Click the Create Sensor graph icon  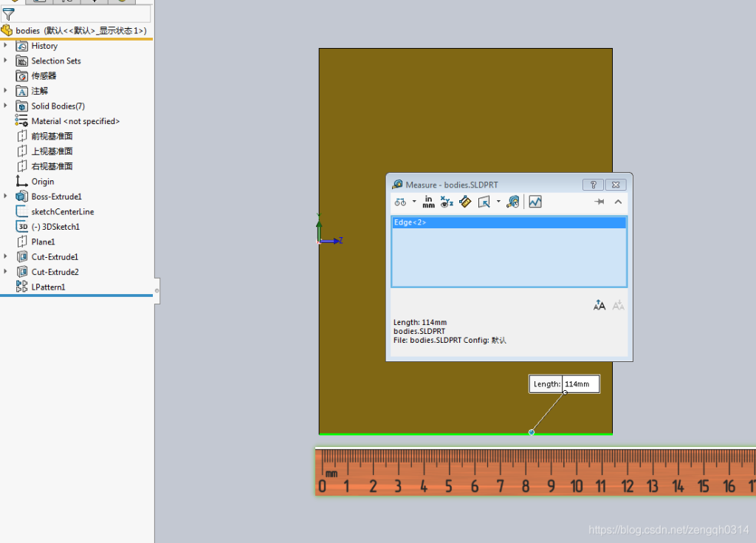tap(535, 202)
